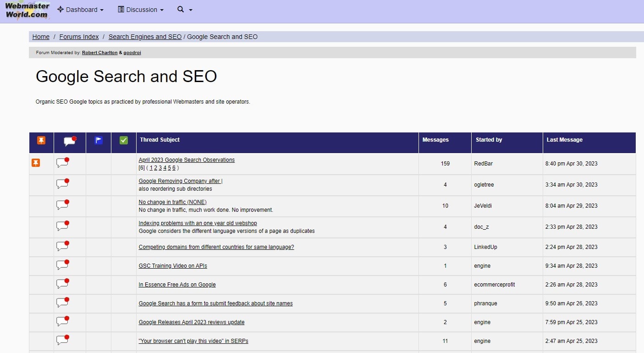Go to page 4 of April 2023 thread
Screen dimensions: 644x353
coord(165,168)
